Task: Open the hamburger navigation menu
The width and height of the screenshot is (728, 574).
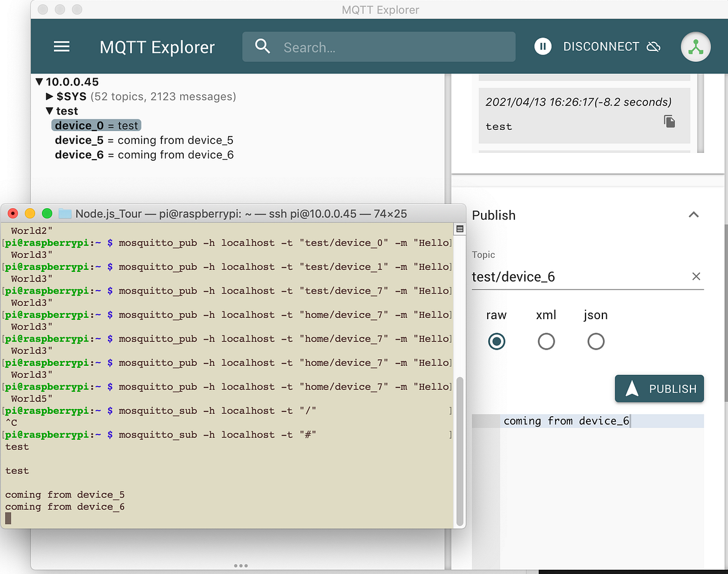Action: (x=61, y=47)
